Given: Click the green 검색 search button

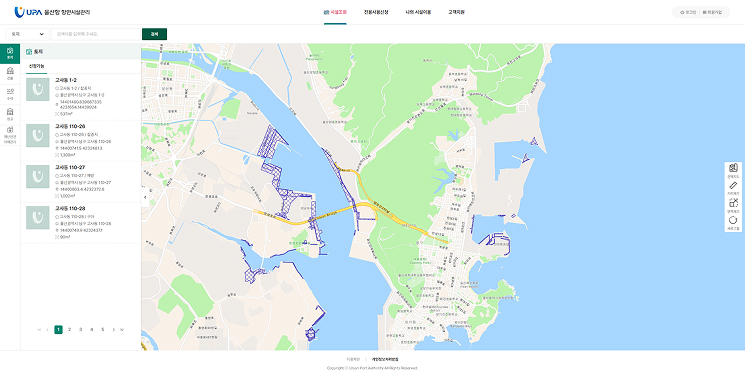Looking at the screenshot, I should coord(154,34).
